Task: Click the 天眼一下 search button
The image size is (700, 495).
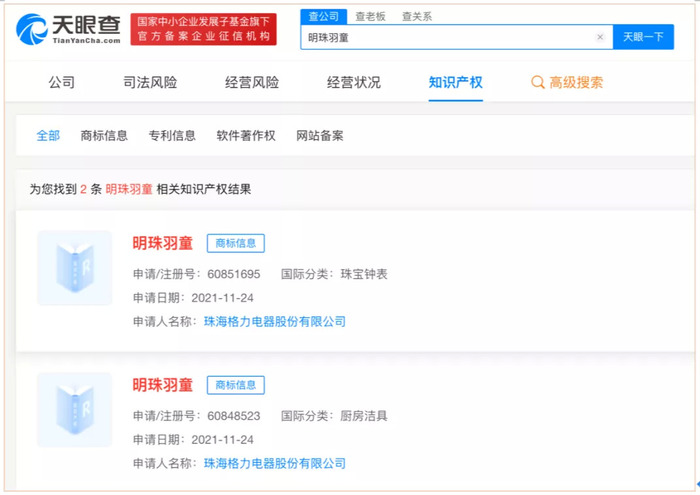Action: 643,37
